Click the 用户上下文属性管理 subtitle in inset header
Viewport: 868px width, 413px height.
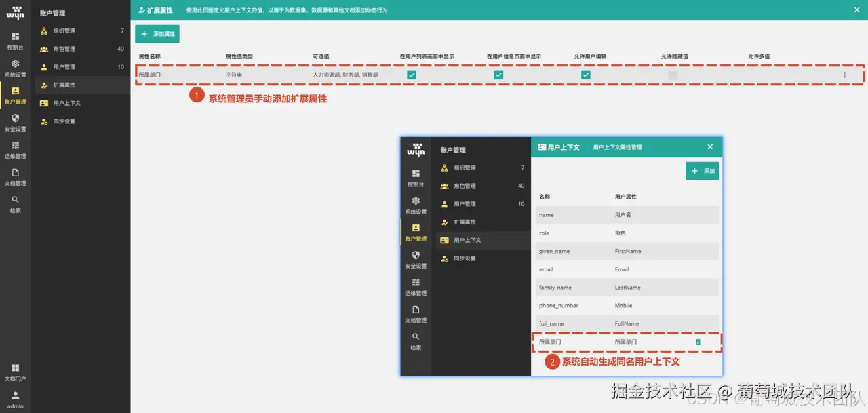tap(618, 146)
